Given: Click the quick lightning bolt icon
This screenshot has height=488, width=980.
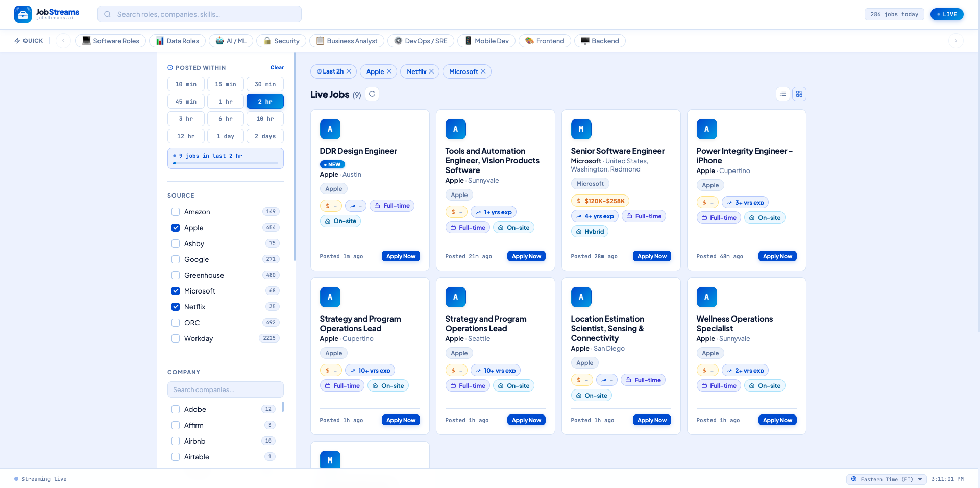Looking at the screenshot, I should [17, 41].
